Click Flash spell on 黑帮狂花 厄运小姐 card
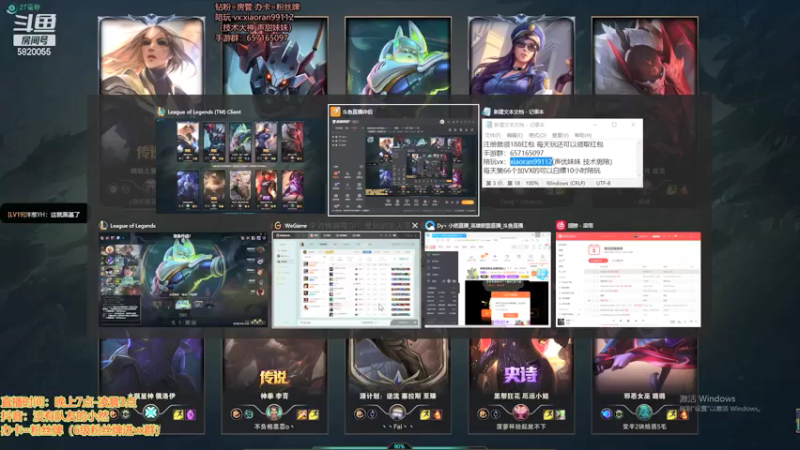This screenshot has height=450, width=800. coord(548,414)
